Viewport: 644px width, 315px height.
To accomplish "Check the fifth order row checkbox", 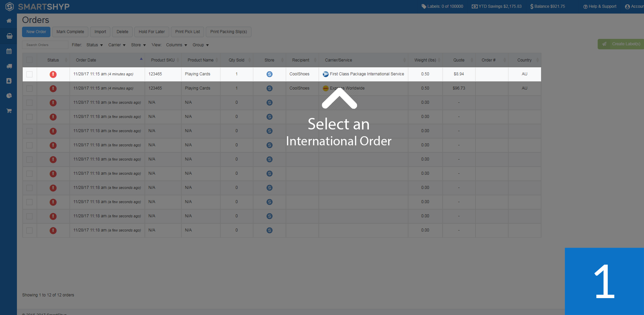I will pos(29,131).
